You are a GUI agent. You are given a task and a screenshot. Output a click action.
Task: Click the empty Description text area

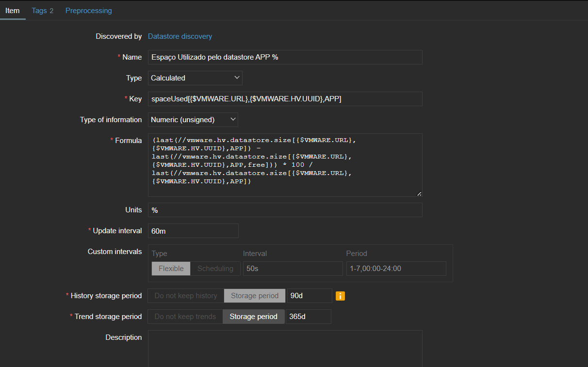point(285,348)
